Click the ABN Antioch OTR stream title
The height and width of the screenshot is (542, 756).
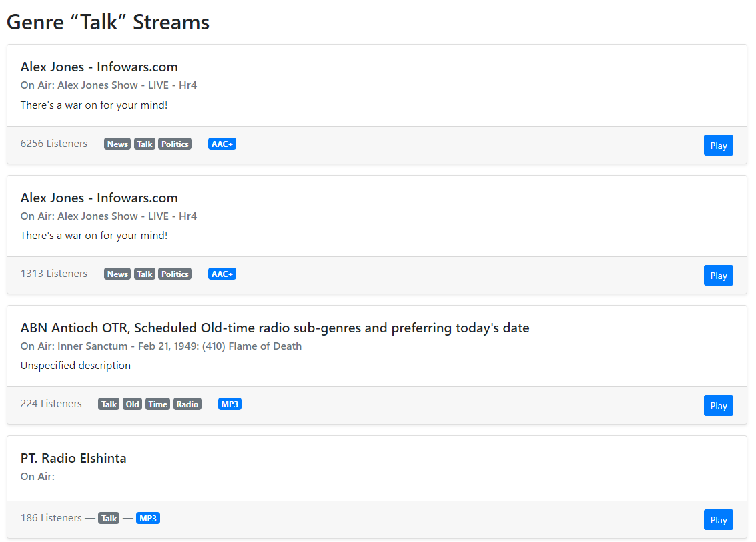pyautogui.click(x=274, y=328)
